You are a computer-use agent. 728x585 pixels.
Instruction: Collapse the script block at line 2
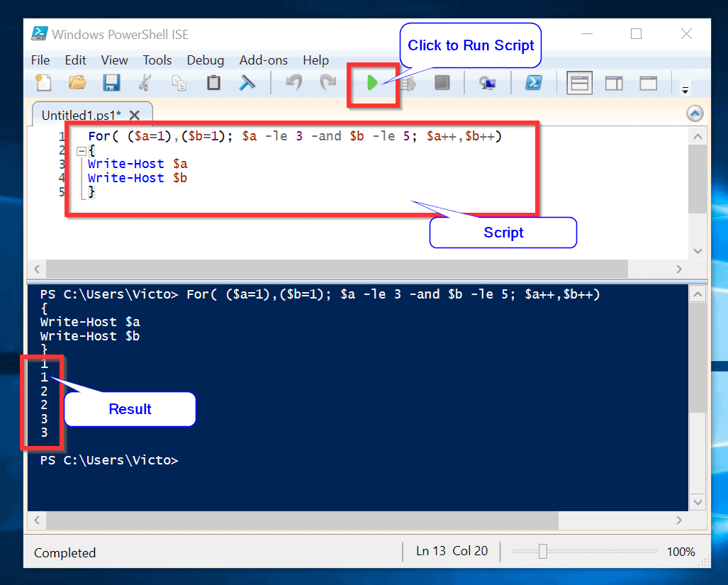tap(82, 150)
